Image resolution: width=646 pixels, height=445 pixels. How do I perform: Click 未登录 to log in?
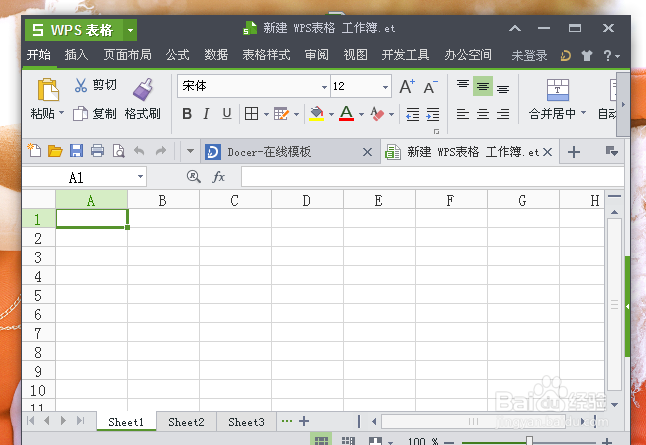529,55
